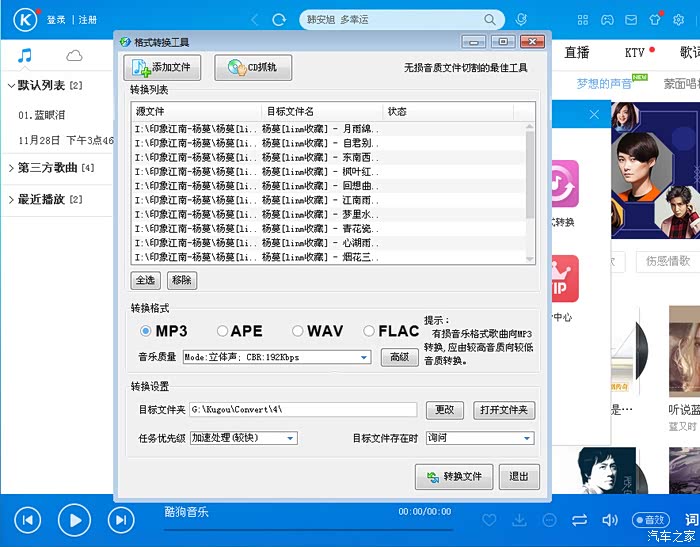Switch to the KTV tab
Image resolution: width=700 pixels, height=547 pixels.
pos(634,52)
